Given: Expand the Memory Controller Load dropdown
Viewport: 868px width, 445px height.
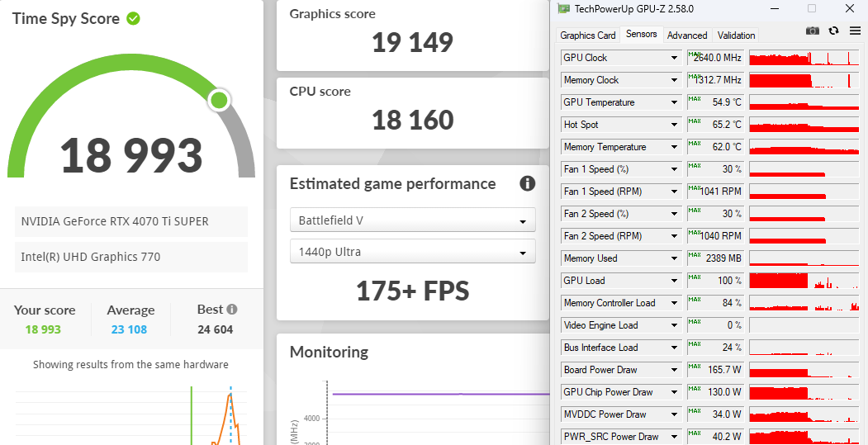Looking at the screenshot, I should 674,303.
